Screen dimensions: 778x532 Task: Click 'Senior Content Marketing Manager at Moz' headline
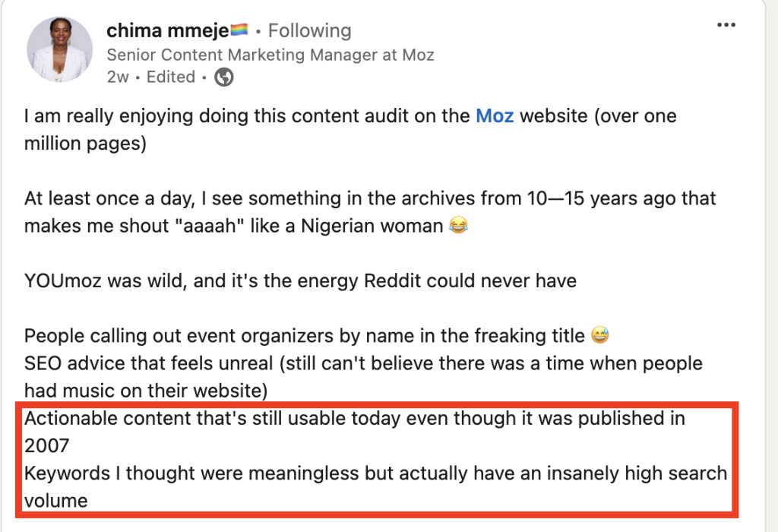click(x=270, y=55)
